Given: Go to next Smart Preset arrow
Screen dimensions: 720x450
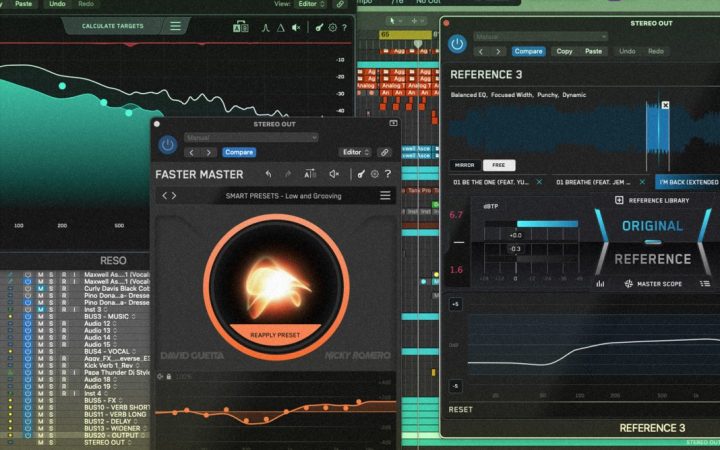Looking at the screenshot, I should click(174, 196).
